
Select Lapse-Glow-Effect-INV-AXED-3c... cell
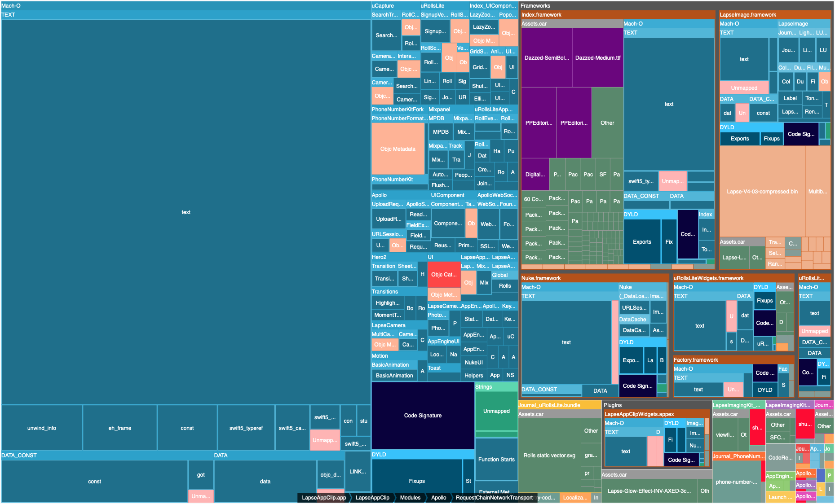(x=649, y=491)
